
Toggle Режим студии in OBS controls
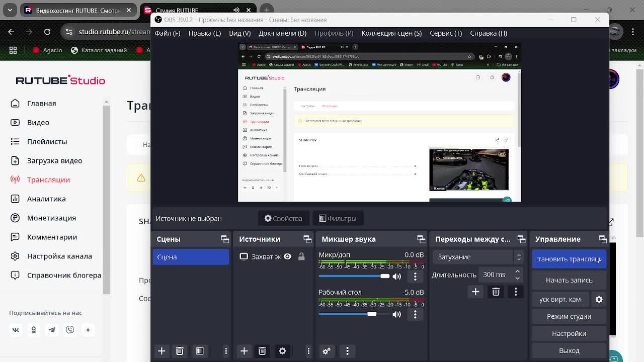click(569, 316)
